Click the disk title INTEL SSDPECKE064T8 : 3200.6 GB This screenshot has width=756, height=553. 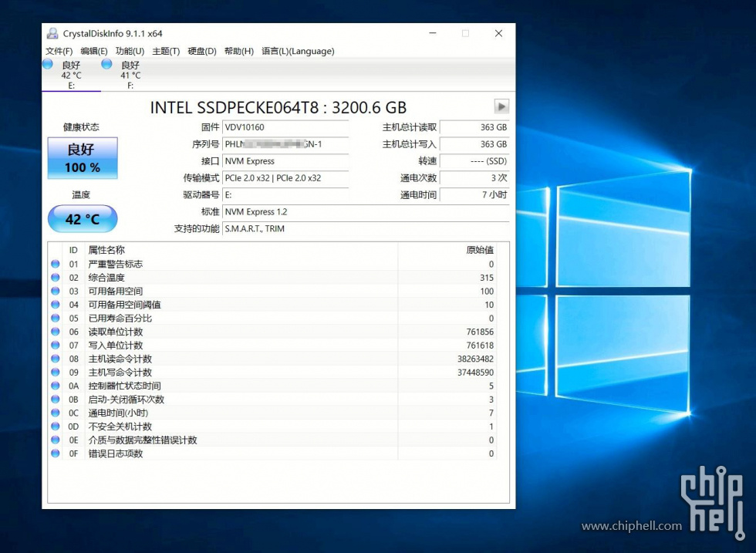278,107
